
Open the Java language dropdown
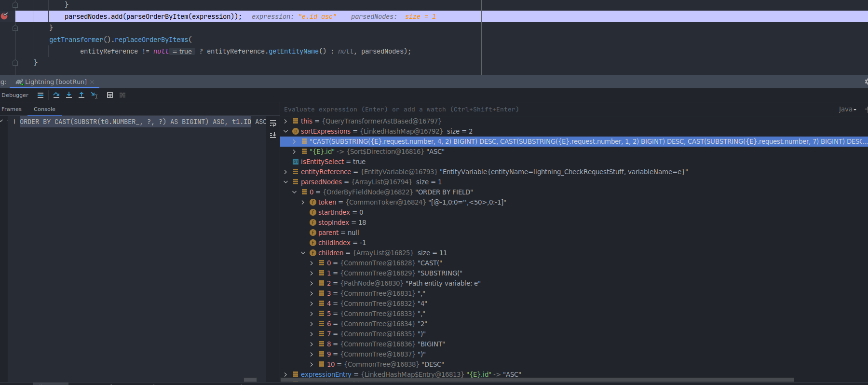(848, 110)
